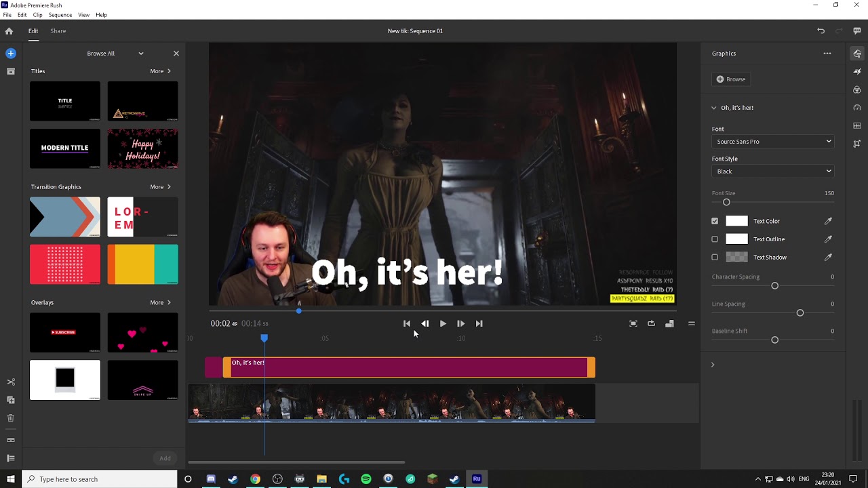Screen dimensions: 868x488
Task: Click the Character Spacing slider handle
Action: [x=775, y=286]
